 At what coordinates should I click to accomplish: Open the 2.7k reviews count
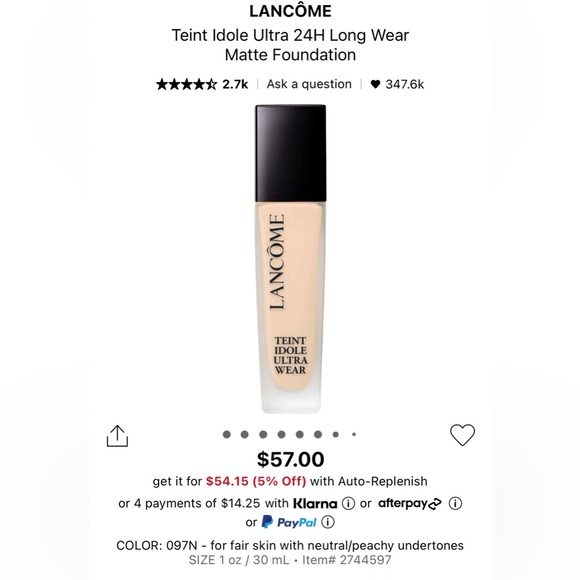(235, 84)
